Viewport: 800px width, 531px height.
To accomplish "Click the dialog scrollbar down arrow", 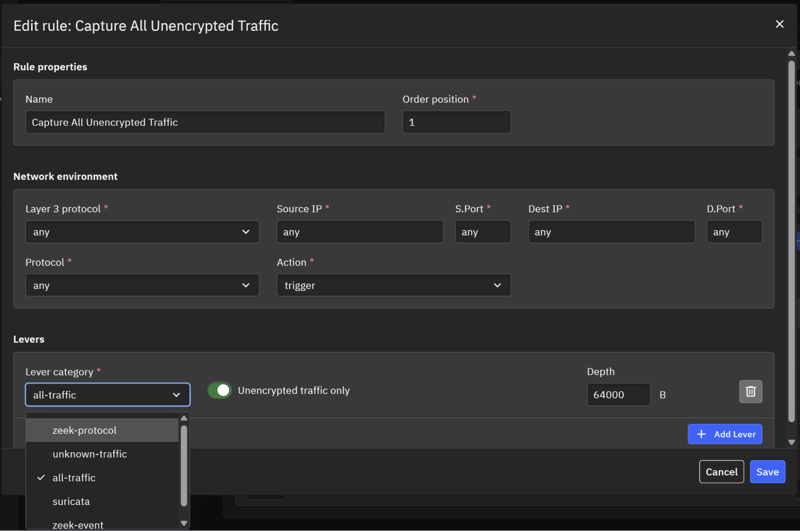I will pos(791,442).
